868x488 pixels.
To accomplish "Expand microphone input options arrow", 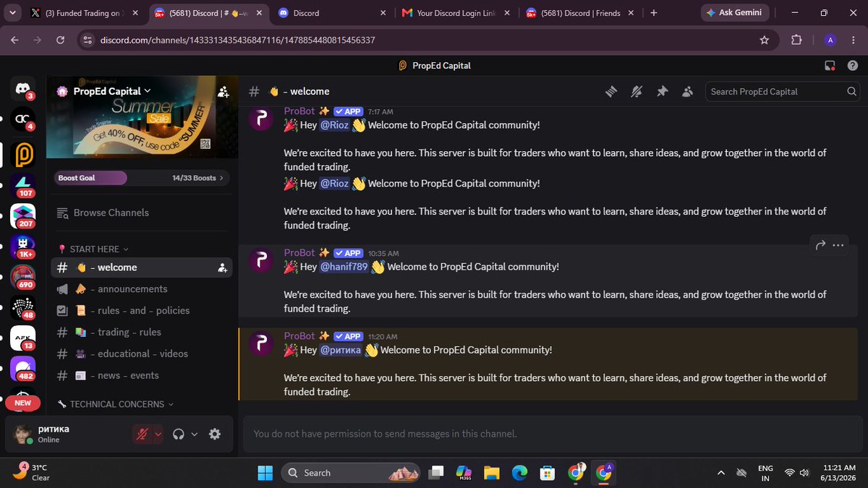I will pos(158,434).
